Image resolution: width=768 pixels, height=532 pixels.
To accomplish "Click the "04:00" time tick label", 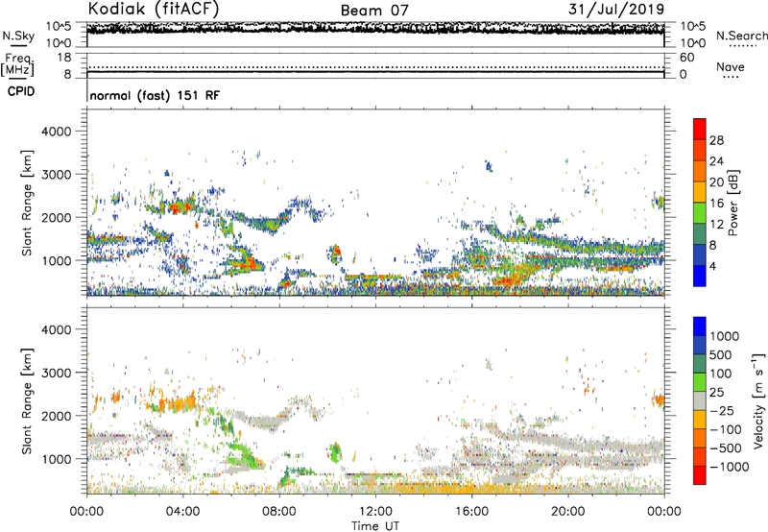I will click(x=182, y=512).
